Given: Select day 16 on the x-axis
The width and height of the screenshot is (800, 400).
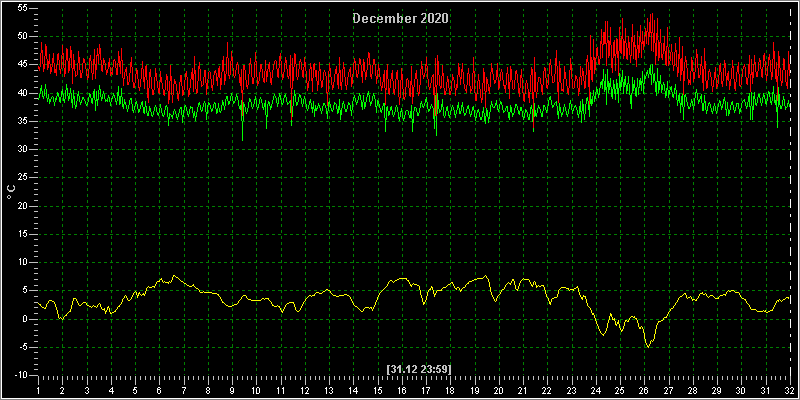Looking at the screenshot, I should [x=402, y=390].
